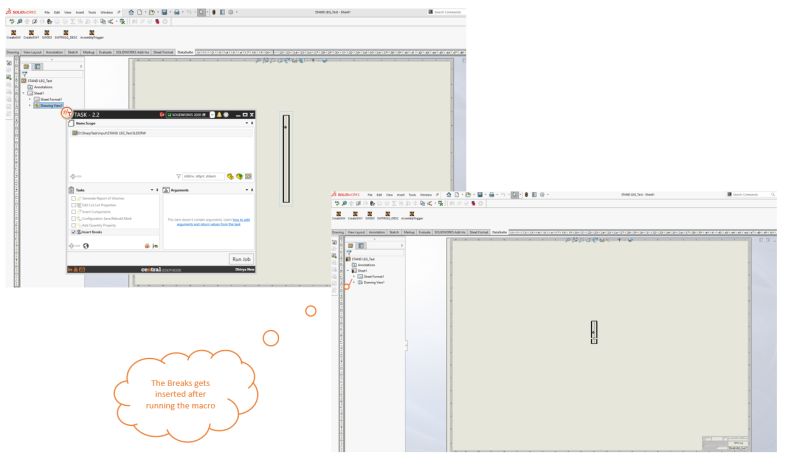Screen dimensions: 800x474
Task: Tick the first checkbox in the Tasks list
Action: click(73, 198)
